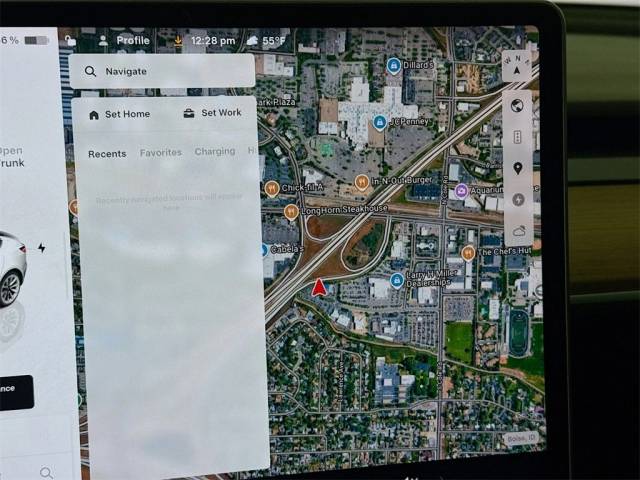
Task: Tap the lock icon in status bar
Action: click(x=69, y=41)
